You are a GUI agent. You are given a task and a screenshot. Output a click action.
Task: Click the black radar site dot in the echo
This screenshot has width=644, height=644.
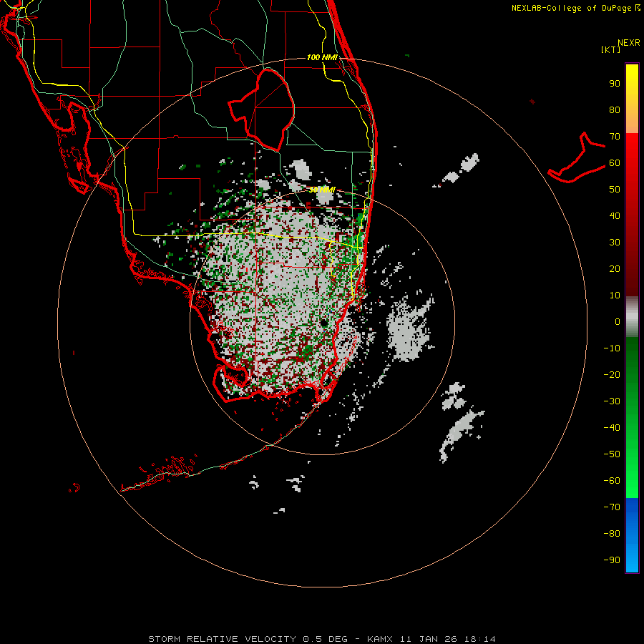(324, 323)
